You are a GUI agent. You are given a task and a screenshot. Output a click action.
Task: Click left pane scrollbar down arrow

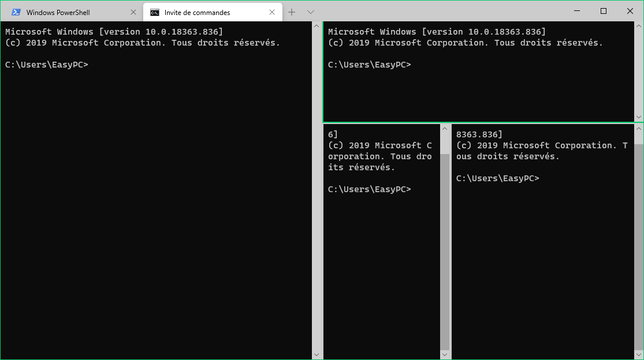(317, 355)
